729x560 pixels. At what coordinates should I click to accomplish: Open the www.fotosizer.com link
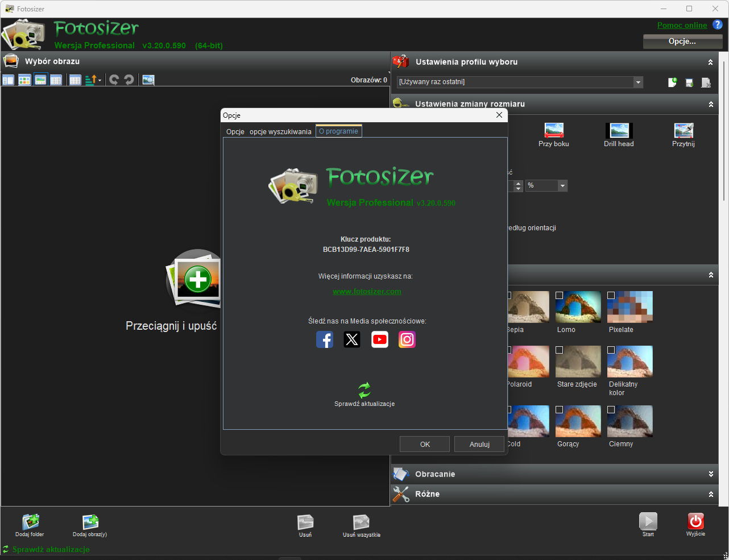click(x=367, y=292)
